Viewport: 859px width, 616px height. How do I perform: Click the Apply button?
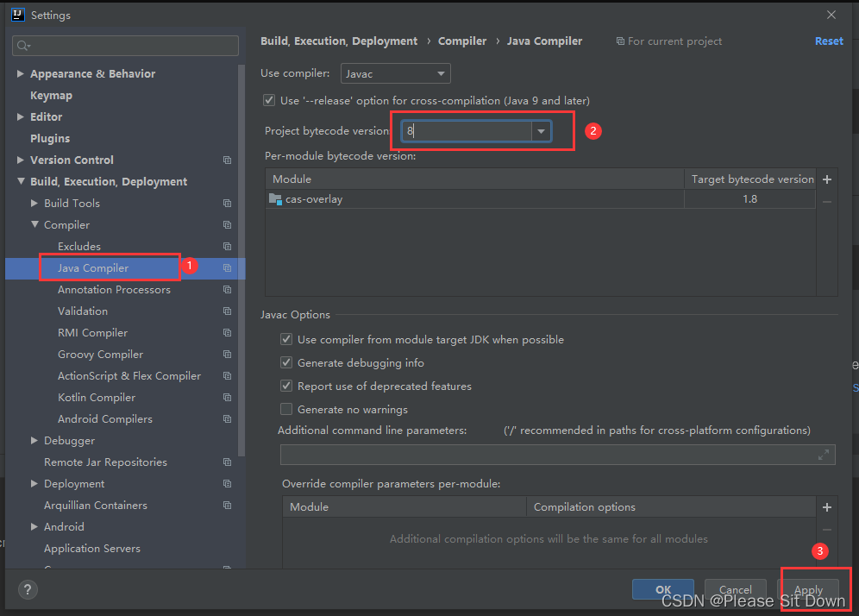808,590
